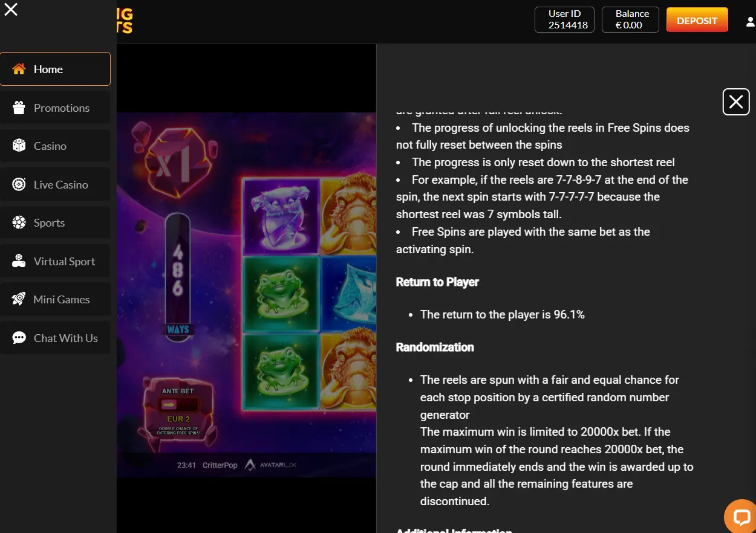Click the Promotions gift icon

[x=19, y=108]
